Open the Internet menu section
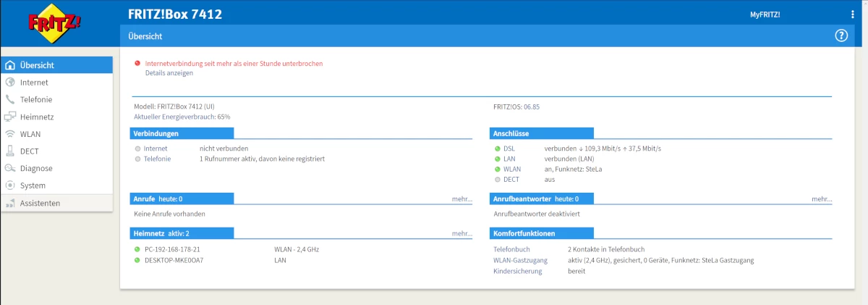868x305 pixels. [x=56, y=83]
